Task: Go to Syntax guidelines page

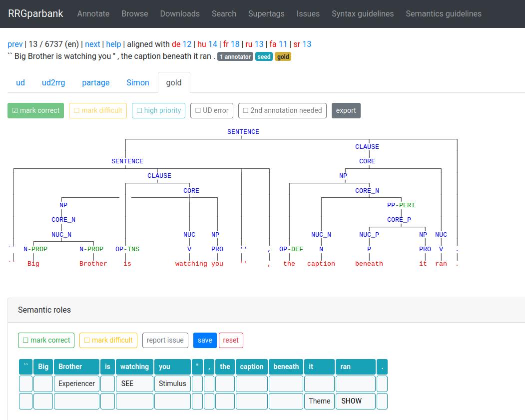Action: (x=363, y=13)
